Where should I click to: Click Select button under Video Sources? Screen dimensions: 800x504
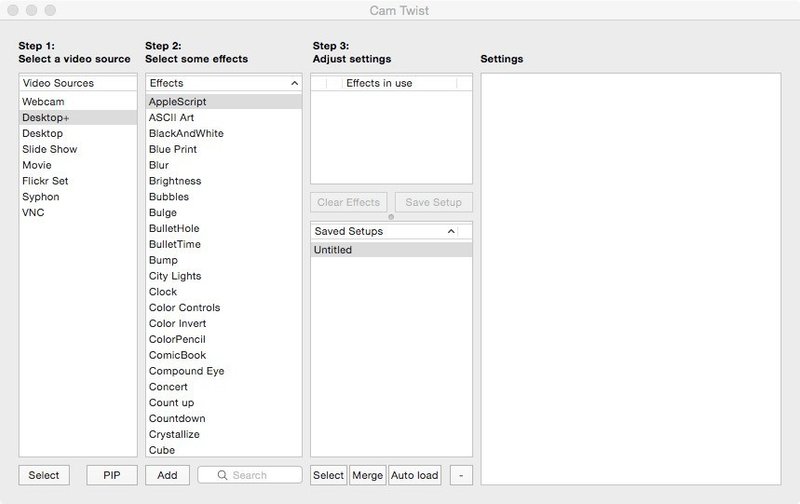click(x=44, y=475)
